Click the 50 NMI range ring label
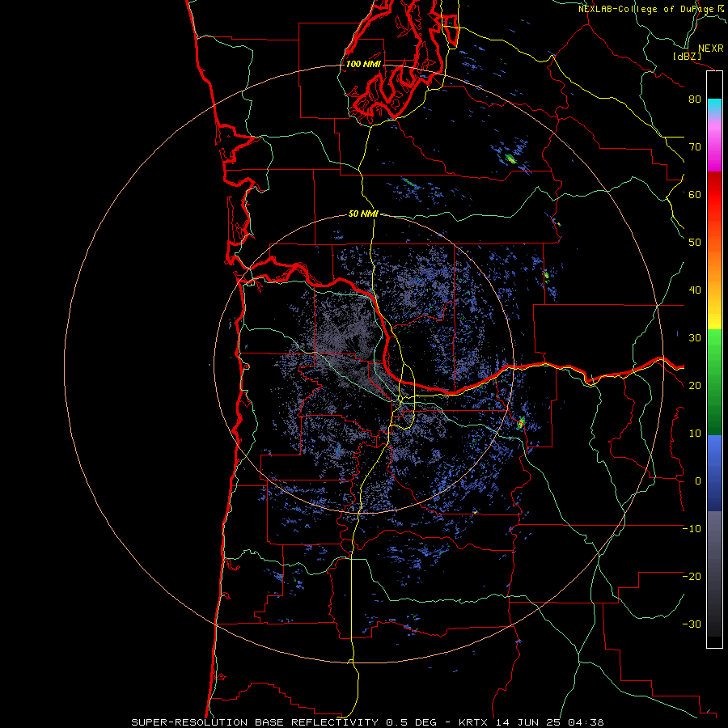728x728 pixels. coord(363,214)
